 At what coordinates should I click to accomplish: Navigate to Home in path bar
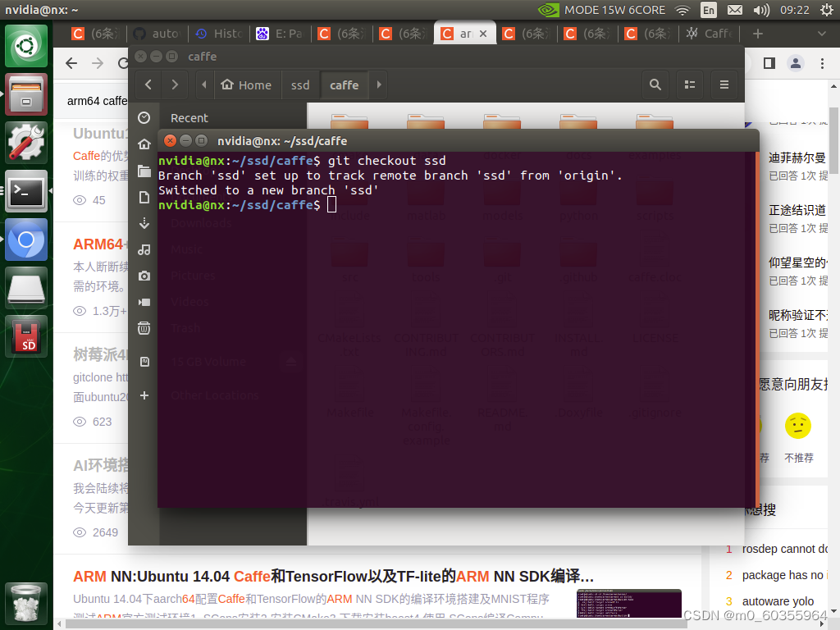point(246,85)
